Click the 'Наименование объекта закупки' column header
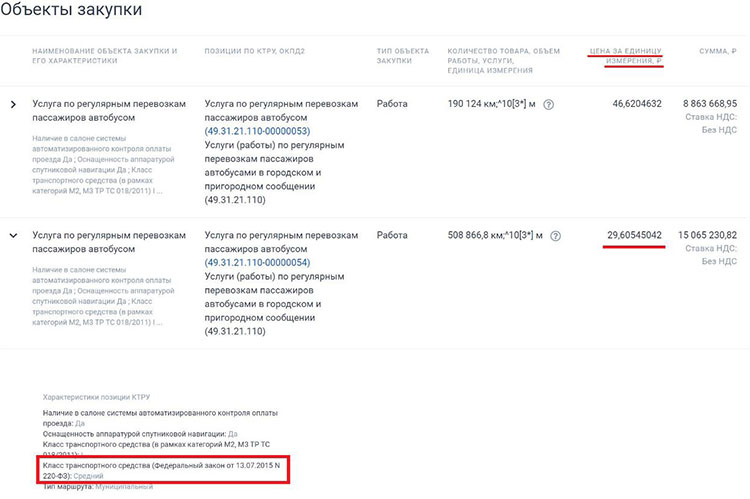This screenshot has width=750, height=499. [x=105, y=55]
